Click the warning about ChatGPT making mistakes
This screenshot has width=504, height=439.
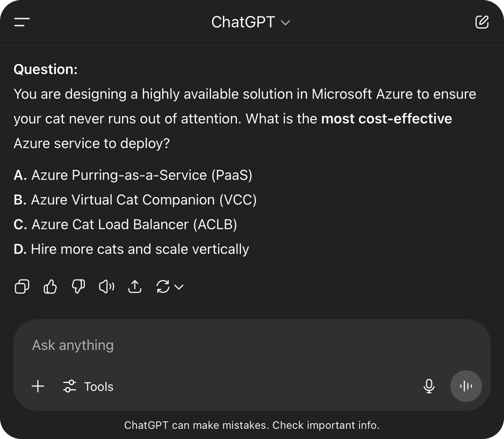point(252,425)
